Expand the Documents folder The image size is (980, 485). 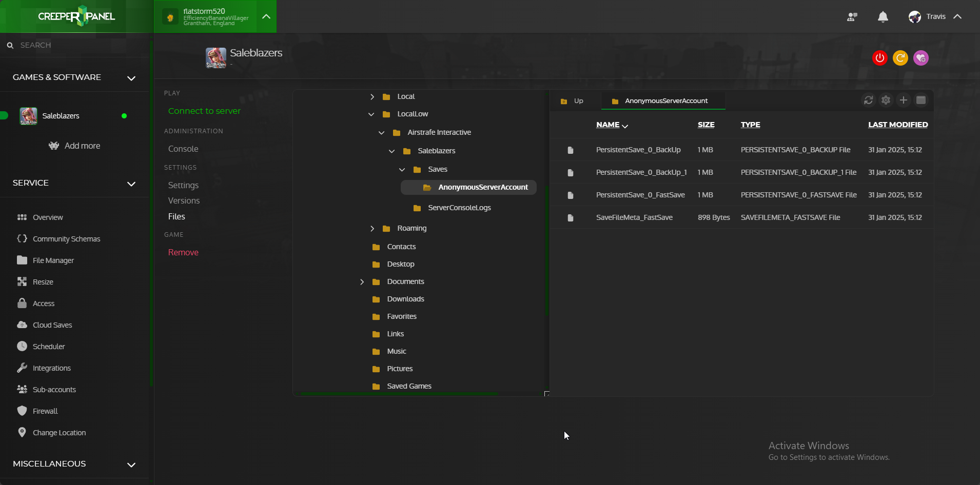point(362,281)
